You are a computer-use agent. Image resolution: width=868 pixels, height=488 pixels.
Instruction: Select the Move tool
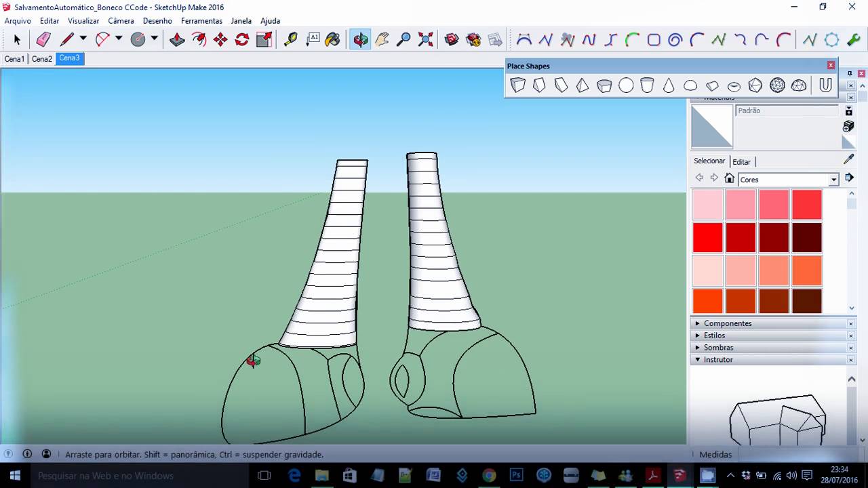[x=220, y=39]
